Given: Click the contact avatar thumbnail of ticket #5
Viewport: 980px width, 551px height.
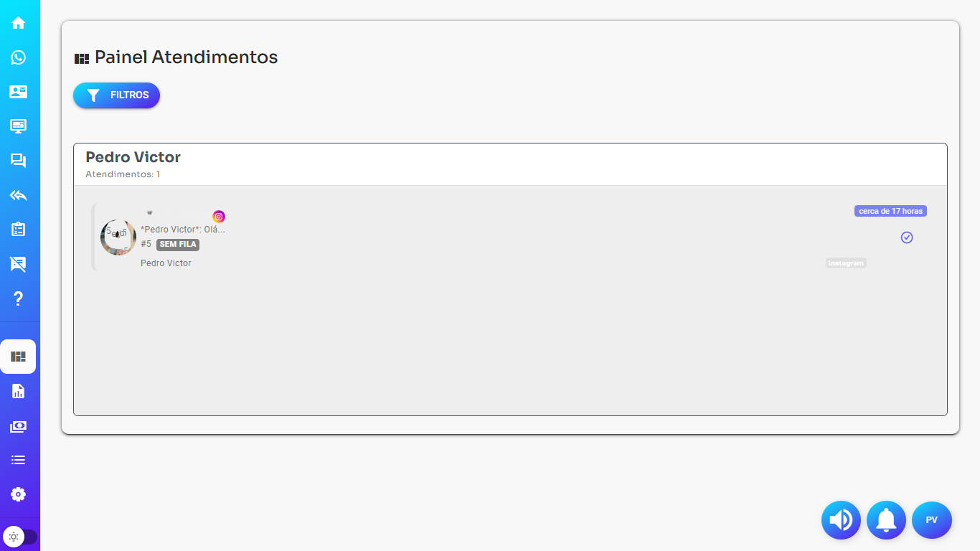Looking at the screenshot, I should [x=118, y=237].
